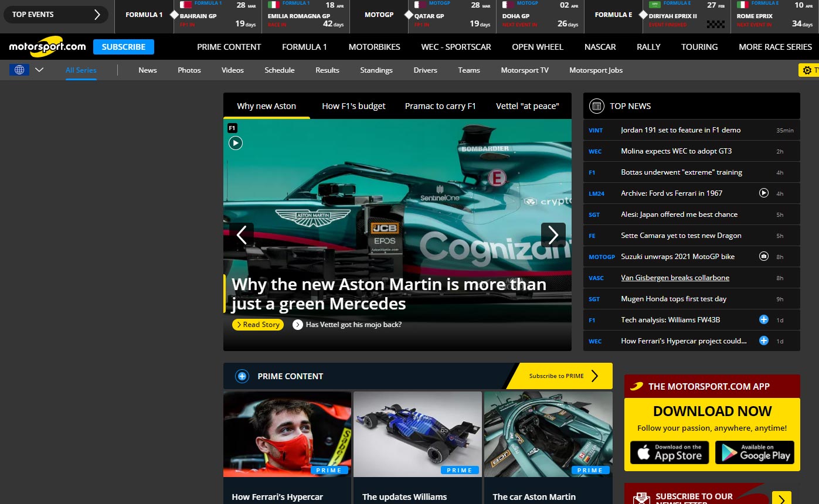This screenshot has height=504, width=819.
Task: Play the Ford vs Ferrari archive video icon
Action: pyautogui.click(x=763, y=193)
